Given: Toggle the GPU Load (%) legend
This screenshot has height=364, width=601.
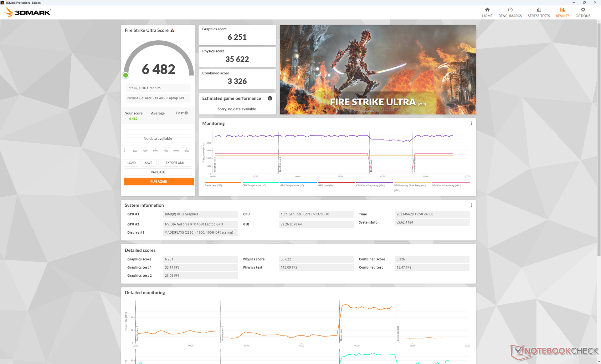Looking at the screenshot, I should click(x=326, y=185).
